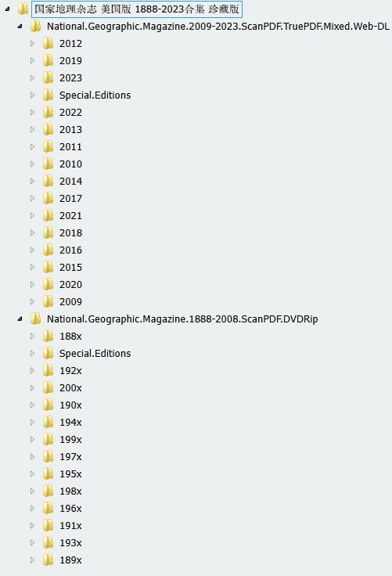
Task: Expand the 199x folder
Action: pos(32,439)
